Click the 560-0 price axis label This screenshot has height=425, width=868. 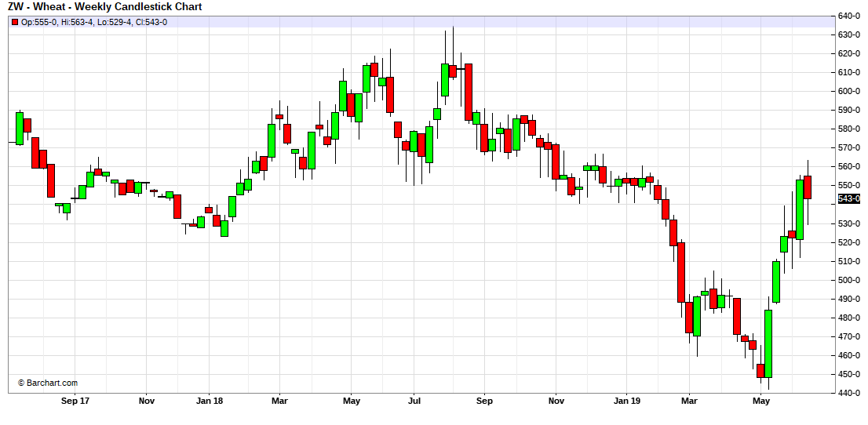[849, 166]
